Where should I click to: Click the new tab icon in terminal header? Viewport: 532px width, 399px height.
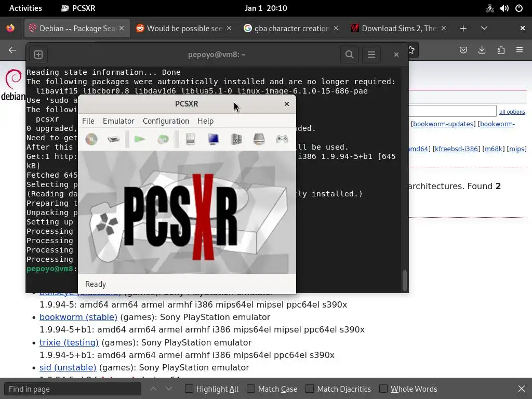pyautogui.click(x=38, y=55)
